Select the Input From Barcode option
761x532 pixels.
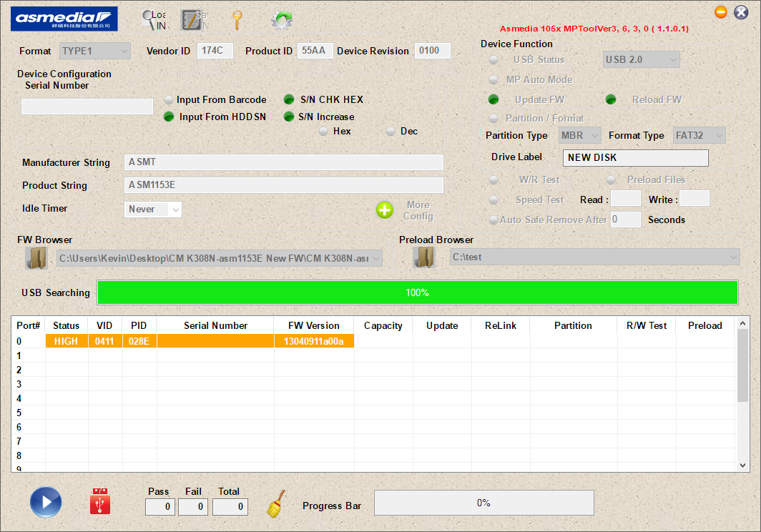point(168,100)
